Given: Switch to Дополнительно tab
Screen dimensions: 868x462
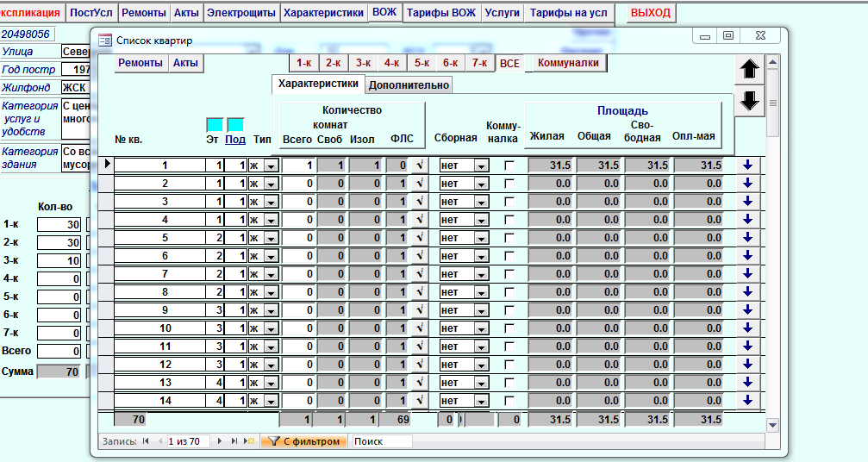Looking at the screenshot, I should 409,85.
